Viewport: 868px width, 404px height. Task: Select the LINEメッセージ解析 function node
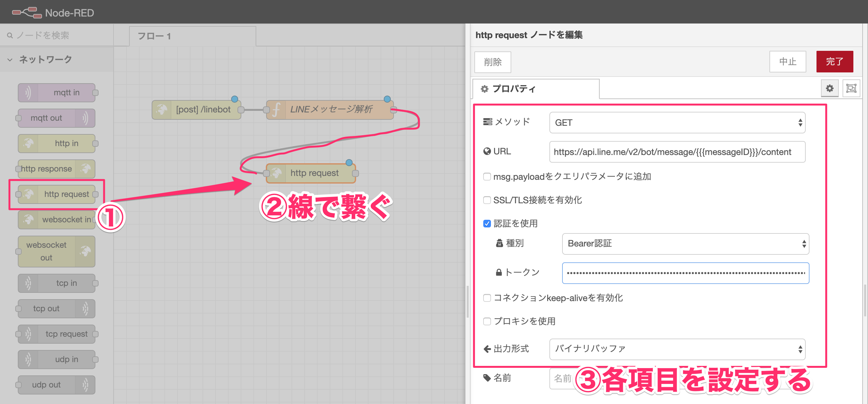(x=330, y=109)
